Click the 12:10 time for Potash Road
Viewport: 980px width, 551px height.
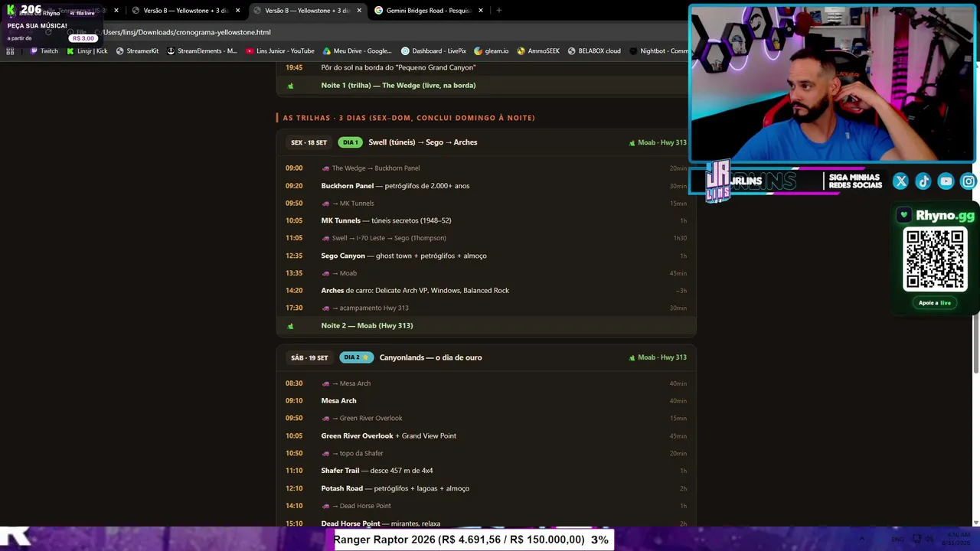pyautogui.click(x=294, y=488)
